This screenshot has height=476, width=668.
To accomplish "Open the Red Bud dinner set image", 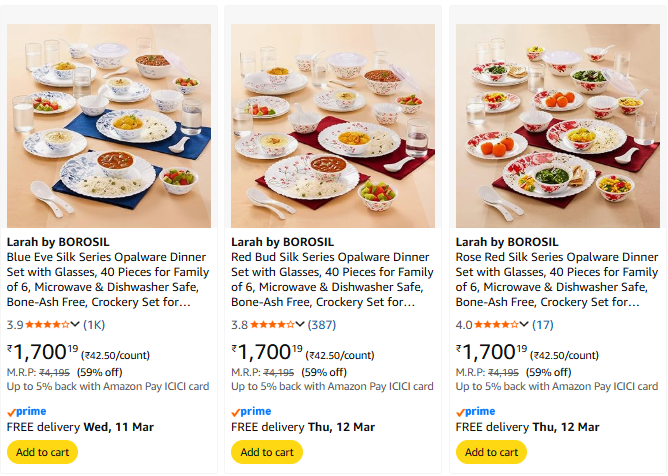I will click(333, 126).
